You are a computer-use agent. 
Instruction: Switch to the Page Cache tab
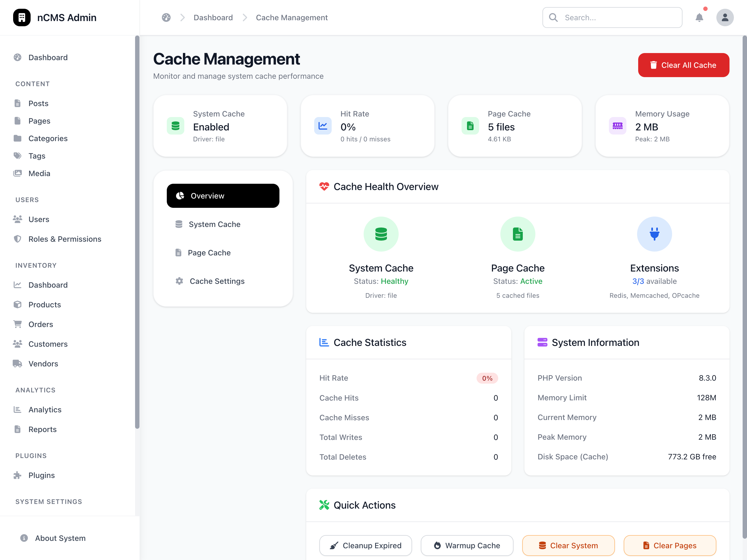click(x=223, y=252)
